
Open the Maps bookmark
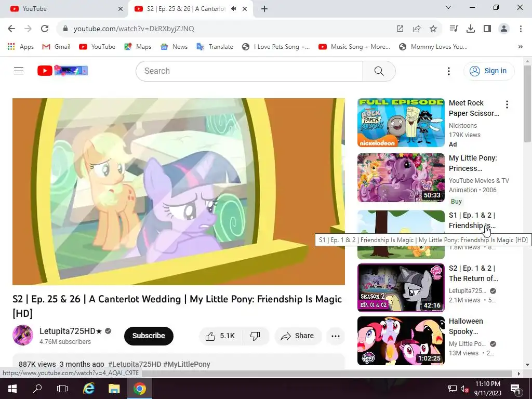point(138,47)
